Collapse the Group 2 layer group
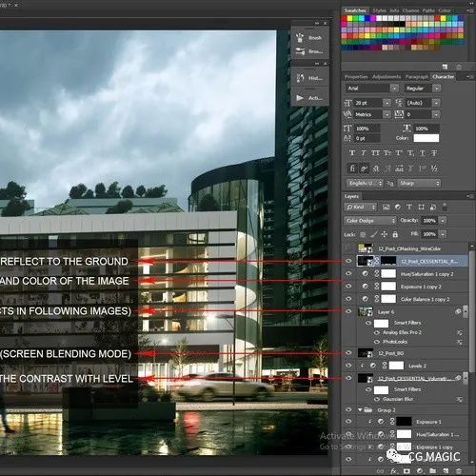Screen dimensions: 476x476 pyautogui.click(x=360, y=410)
